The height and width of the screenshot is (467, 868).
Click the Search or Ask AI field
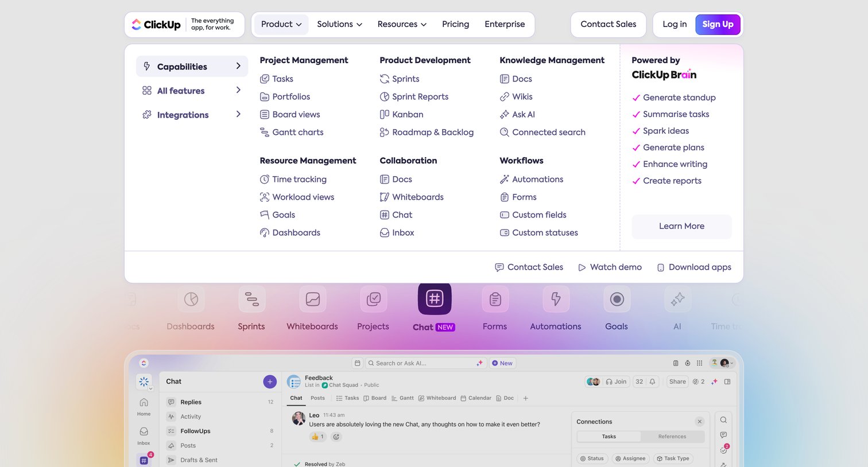426,363
